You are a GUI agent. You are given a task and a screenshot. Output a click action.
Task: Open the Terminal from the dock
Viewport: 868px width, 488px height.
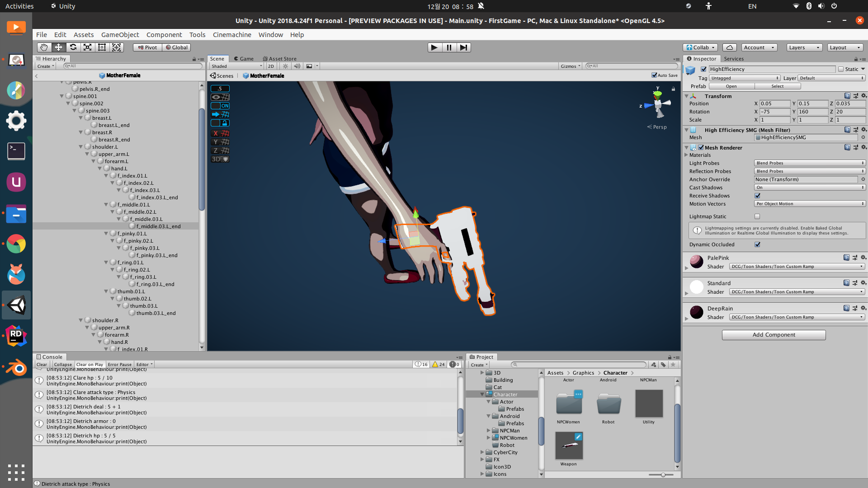click(16, 151)
